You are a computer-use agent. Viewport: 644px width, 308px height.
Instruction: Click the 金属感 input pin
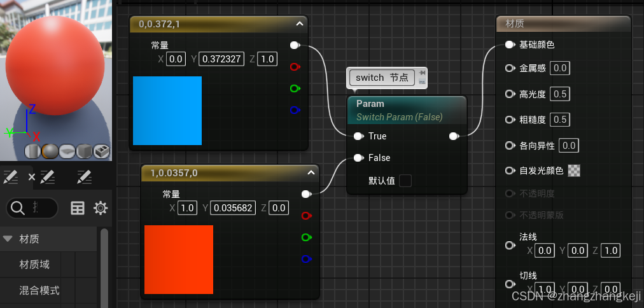(510, 68)
